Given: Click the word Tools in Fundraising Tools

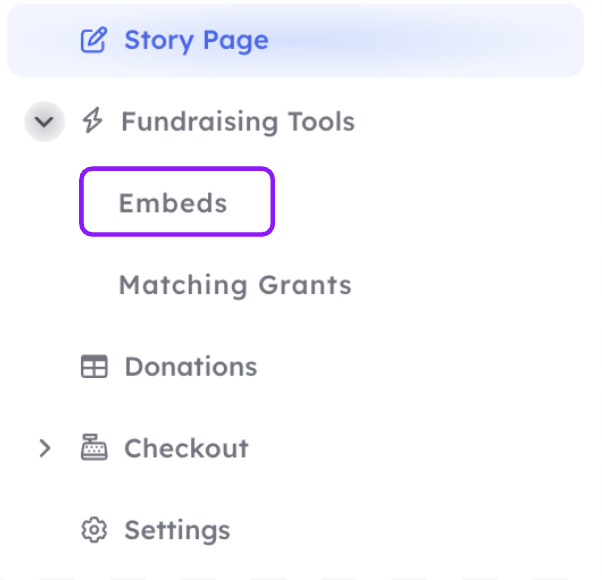Looking at the screenshot, I should coord(321,121).
